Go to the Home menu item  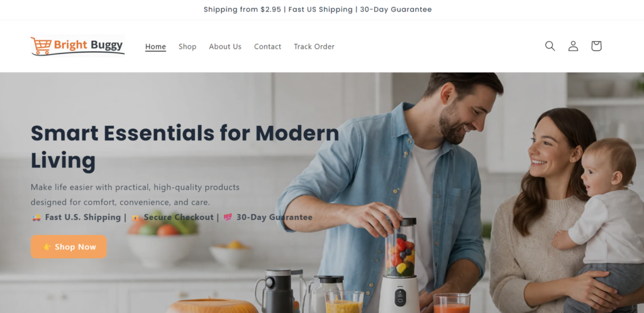click(156, 47)
